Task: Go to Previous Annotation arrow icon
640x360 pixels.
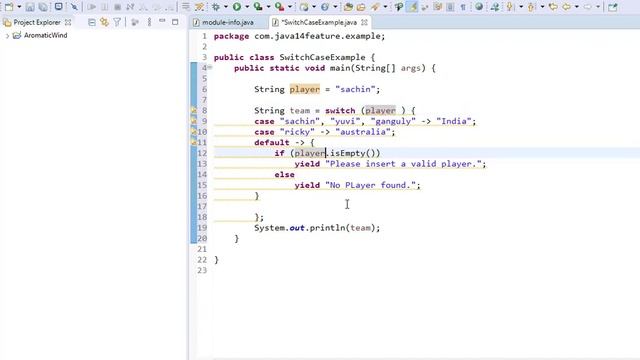Action: (x=531, y=7)
